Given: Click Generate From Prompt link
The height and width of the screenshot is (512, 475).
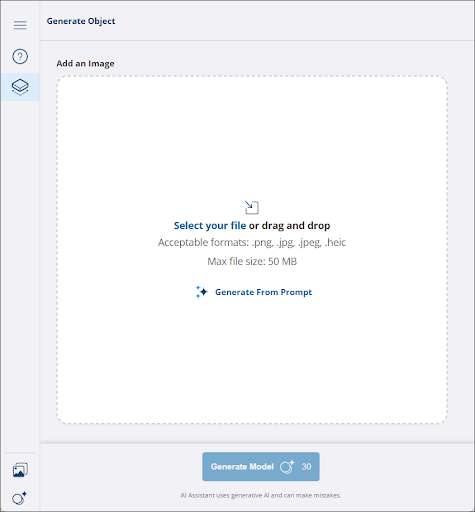Looking at the screenshot, I should coord(263,292).
